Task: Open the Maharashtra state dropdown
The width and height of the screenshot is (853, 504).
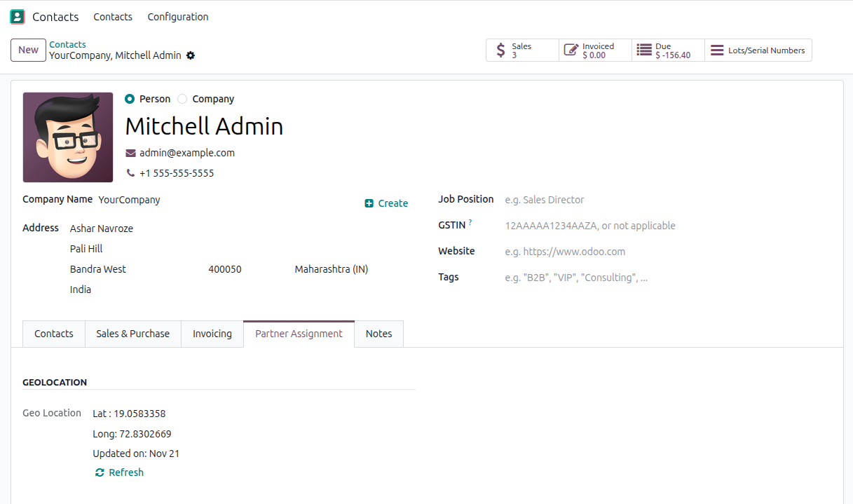Action: click(331, 268)
